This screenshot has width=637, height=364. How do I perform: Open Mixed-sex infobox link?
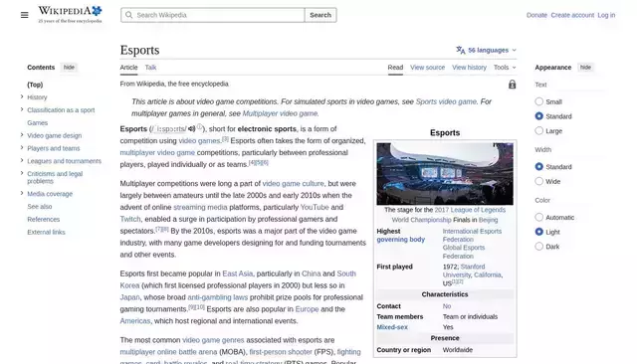[392, 327]
